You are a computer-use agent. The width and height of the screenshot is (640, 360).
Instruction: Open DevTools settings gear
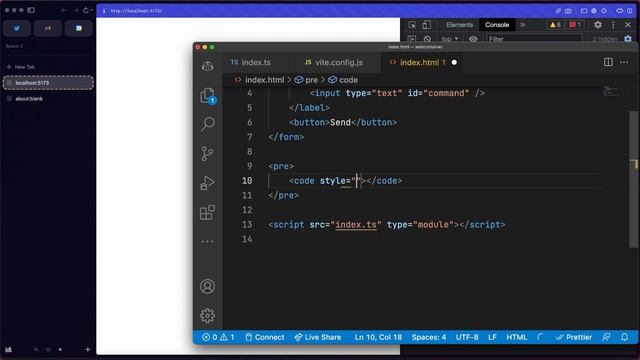pos(598,24)
